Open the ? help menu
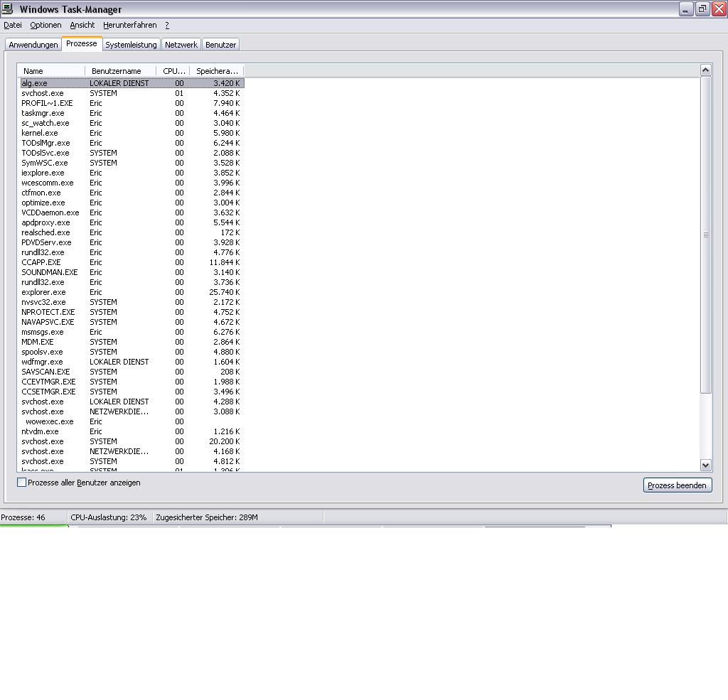The image size is (728, 700). [x=167, y=25]
